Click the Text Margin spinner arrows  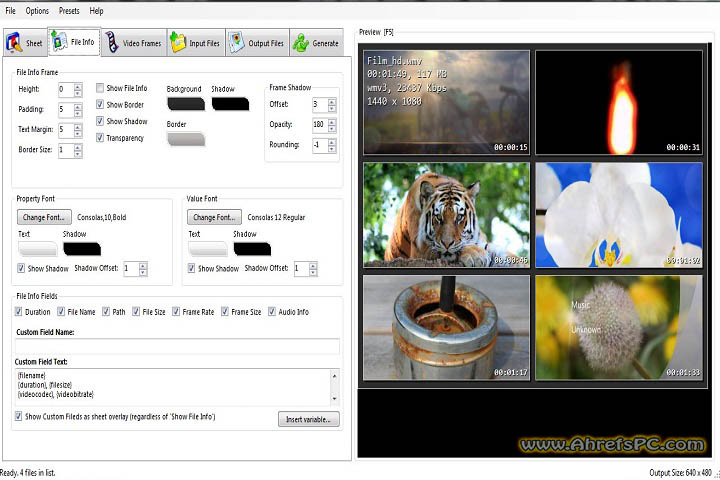[78, 130]
